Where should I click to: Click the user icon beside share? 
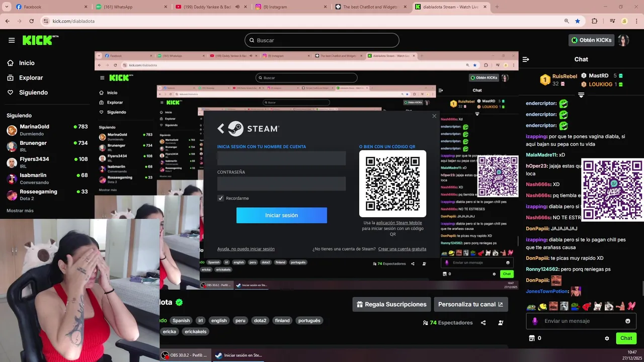tap(501, 323)
